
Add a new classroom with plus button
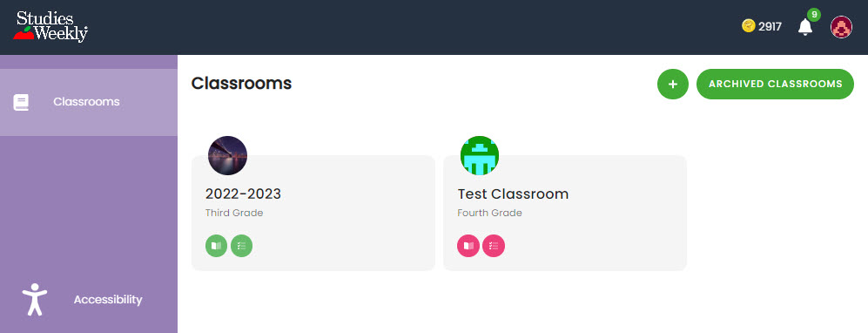(673, 85)
